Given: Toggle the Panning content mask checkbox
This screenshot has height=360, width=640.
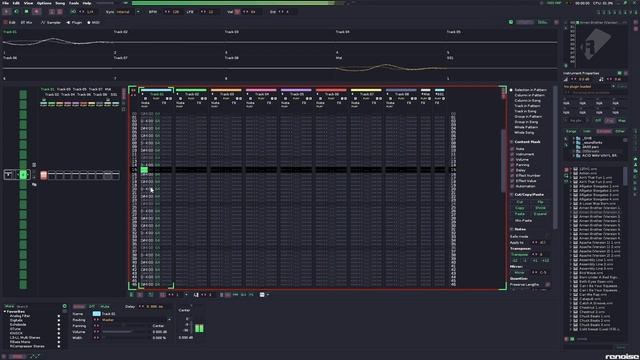Looking at the screenshot, I should tap(512, 165).
